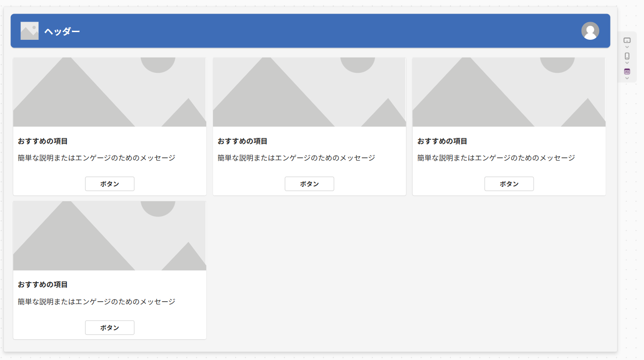Select the bottom-left card image placeholder
This screenshot has height=360, width=644.
tap(109, 236)
